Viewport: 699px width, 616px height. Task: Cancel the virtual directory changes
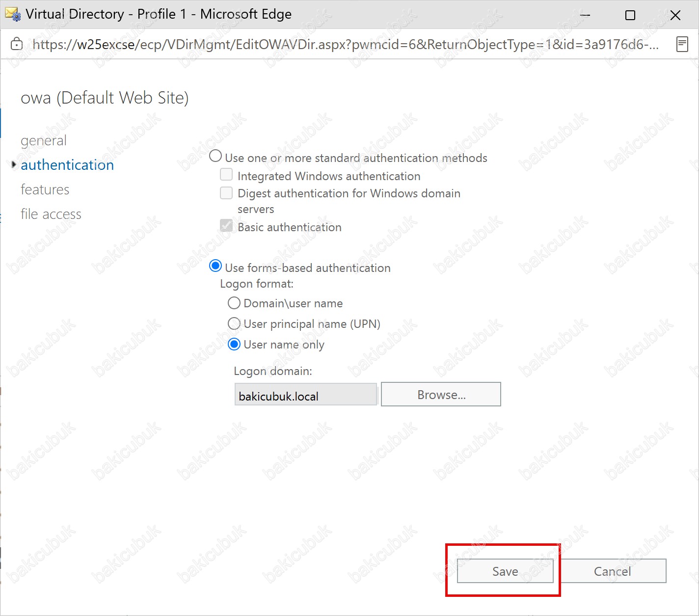pos(613,571)
